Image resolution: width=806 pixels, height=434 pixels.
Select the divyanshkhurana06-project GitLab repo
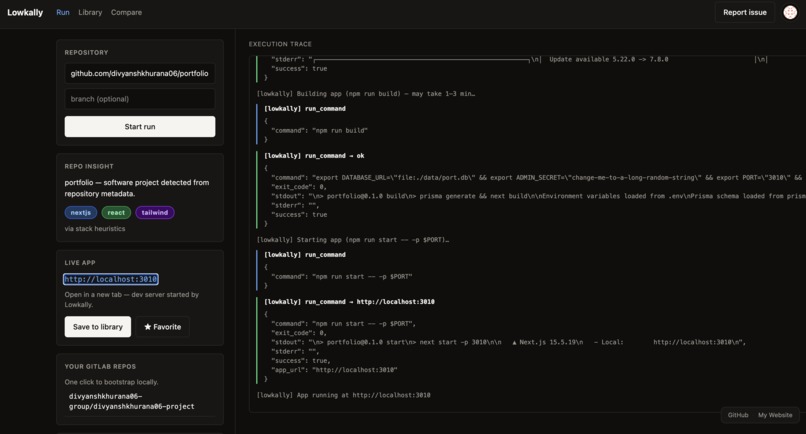pos(132,401)
